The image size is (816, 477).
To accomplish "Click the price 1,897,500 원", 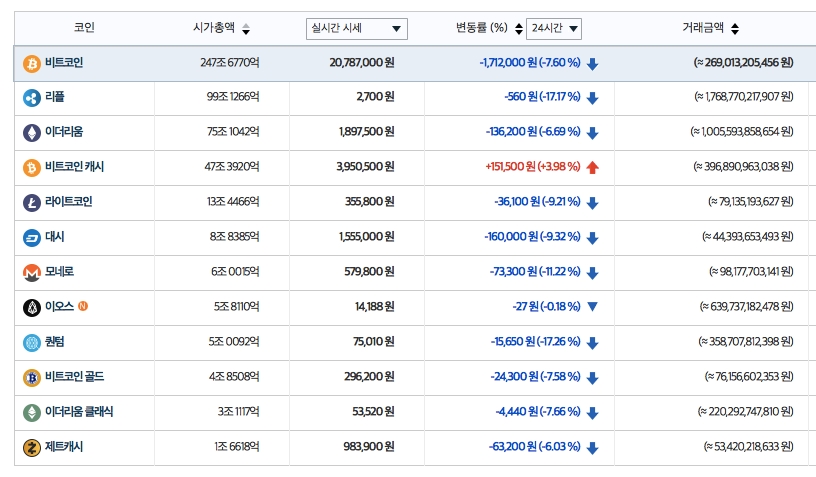I will pyautogui.click(x=366, y=132).
